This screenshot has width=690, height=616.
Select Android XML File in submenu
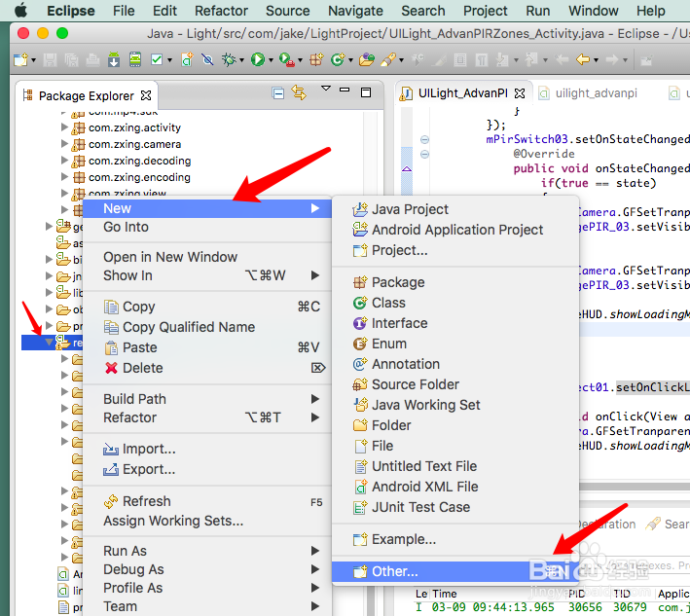coord(455,487)
